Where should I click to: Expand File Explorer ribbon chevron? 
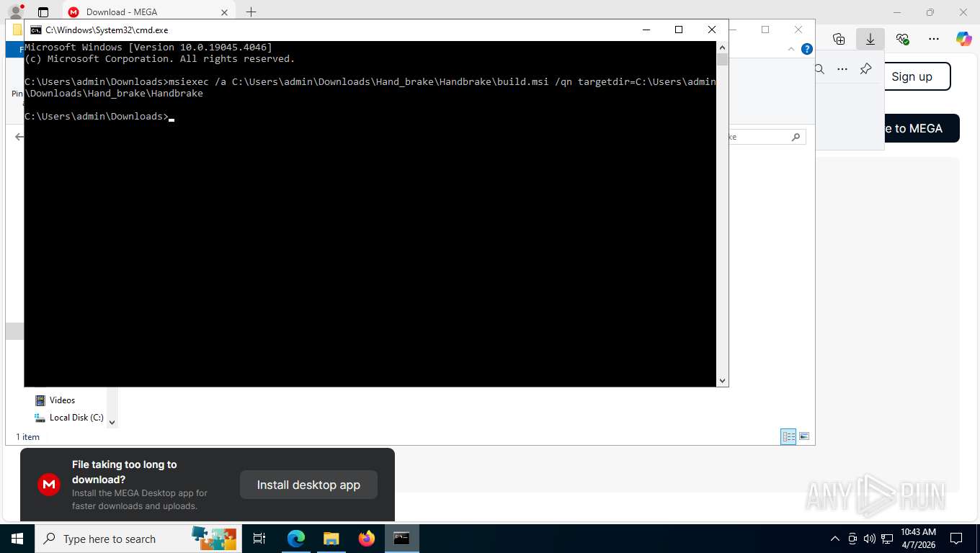791,49
